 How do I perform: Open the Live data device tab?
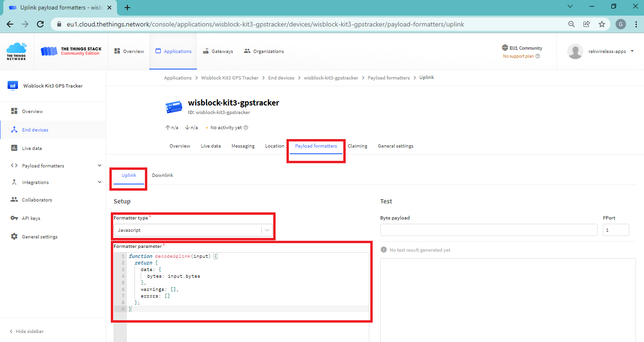pyautogui.click(x=211, y=146)
